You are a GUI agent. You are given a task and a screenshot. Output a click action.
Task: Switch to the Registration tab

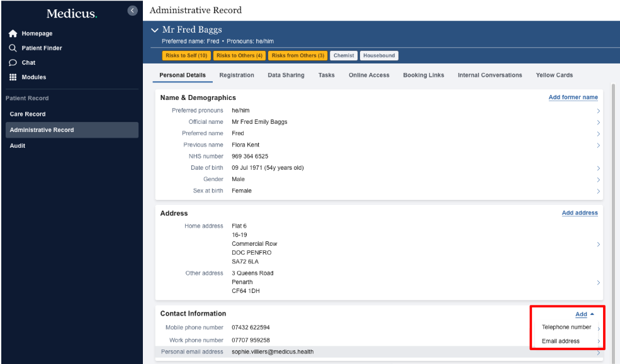click(x=237, y=75)
